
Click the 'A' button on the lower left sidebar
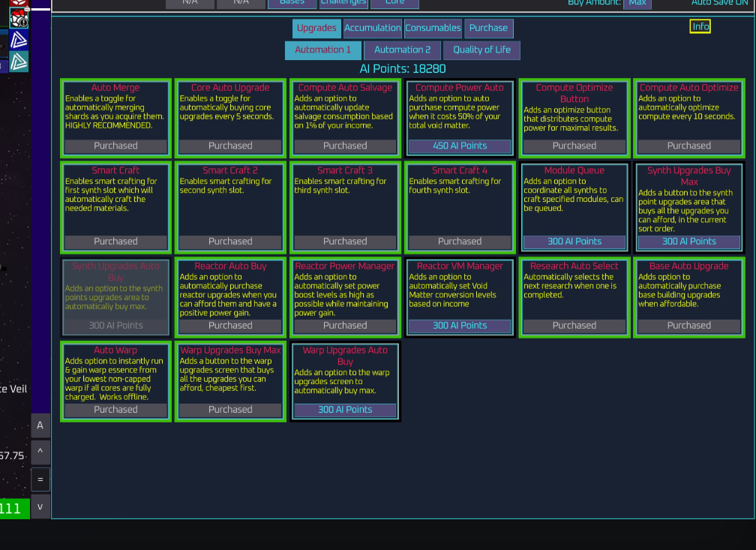point(40,425)
